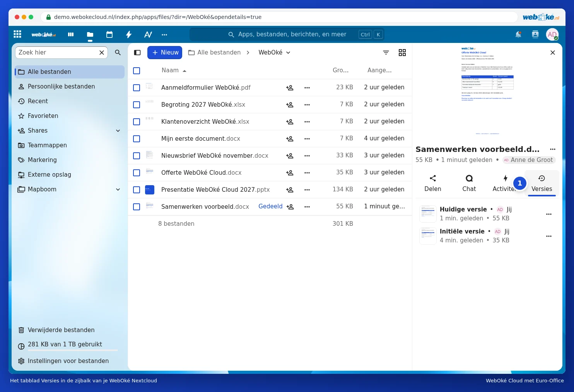Open the Calendar app in top bar
The image size is (574, 392).
[109, 34]
